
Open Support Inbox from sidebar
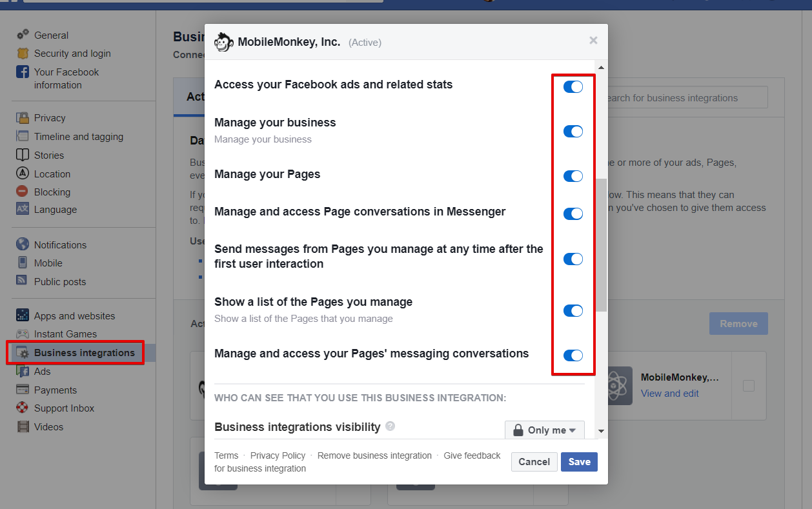[x=64, y=408]
